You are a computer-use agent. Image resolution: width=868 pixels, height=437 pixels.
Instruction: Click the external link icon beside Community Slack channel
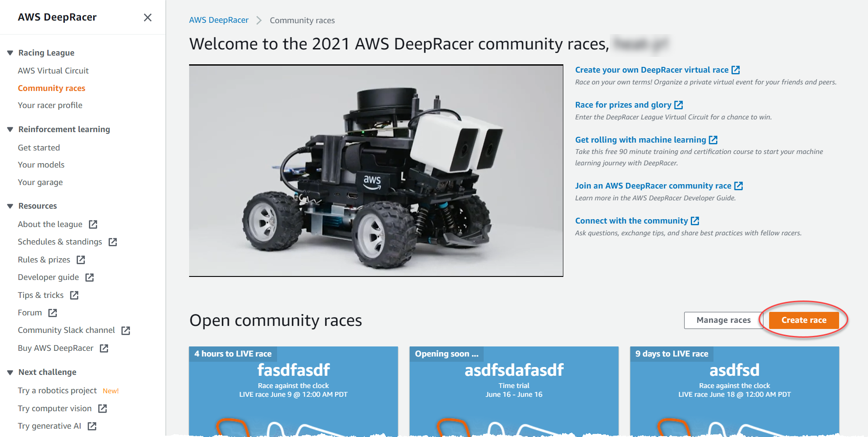pos(126,331)
